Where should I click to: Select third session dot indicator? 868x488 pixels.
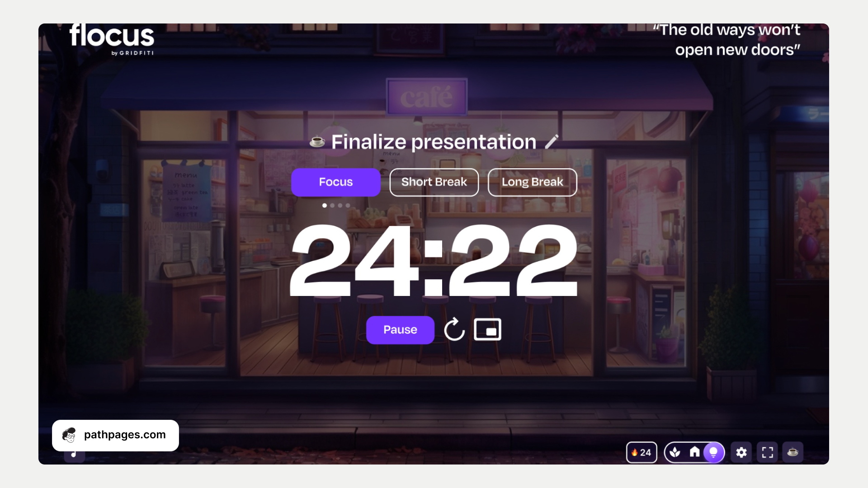coord(340,205)
